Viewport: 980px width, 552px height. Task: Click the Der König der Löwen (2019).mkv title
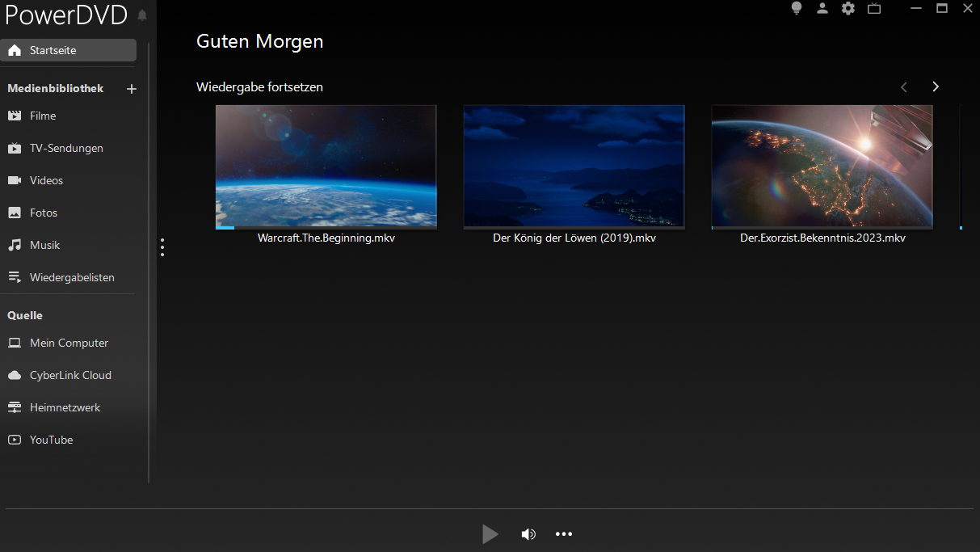[574, 238]
